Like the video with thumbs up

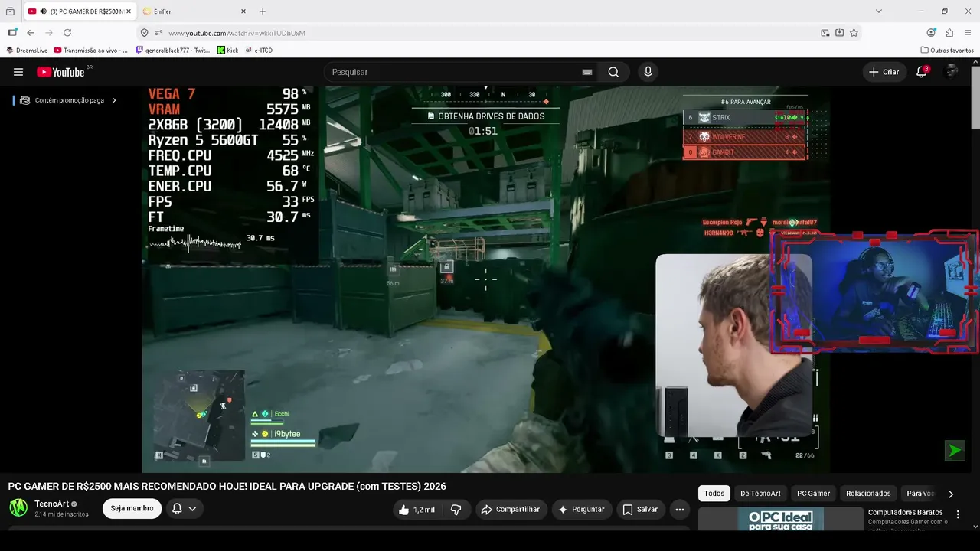click(x=416, y=510)
